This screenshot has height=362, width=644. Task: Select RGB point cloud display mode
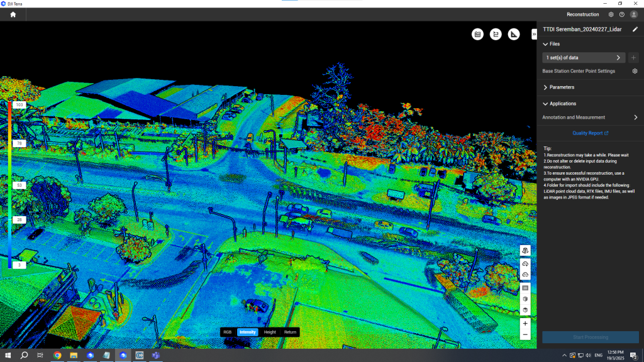coord(228,332)
